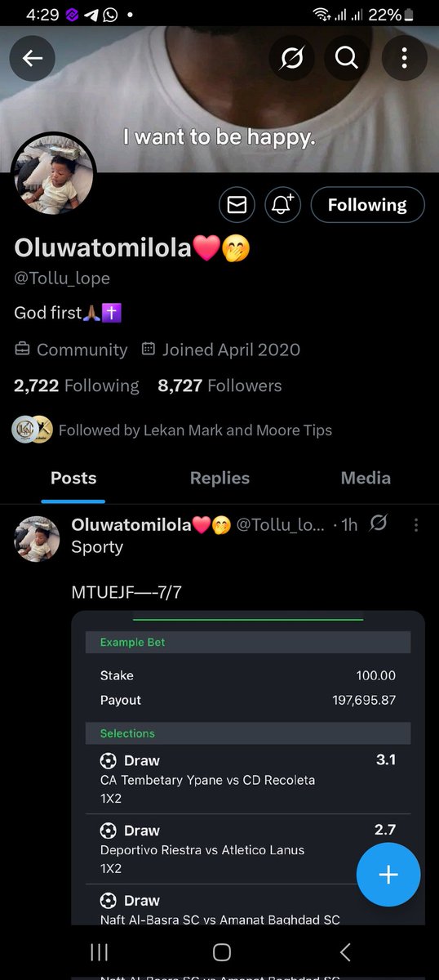Tap the Android home navigation button
The height and width of the screenshot is (980, 439).
[x=221, y=952]
